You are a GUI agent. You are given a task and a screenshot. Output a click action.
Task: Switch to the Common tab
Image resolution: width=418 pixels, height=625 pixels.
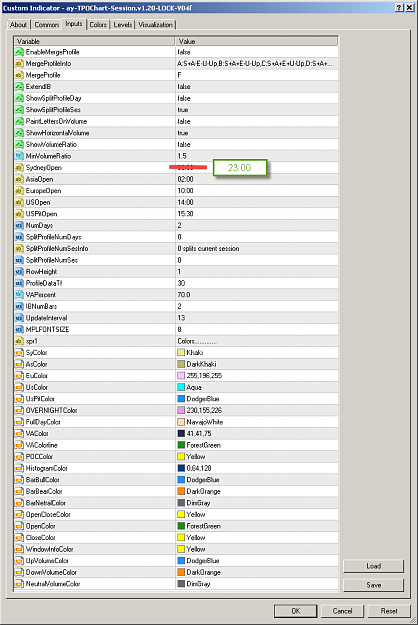pos(46,25)
